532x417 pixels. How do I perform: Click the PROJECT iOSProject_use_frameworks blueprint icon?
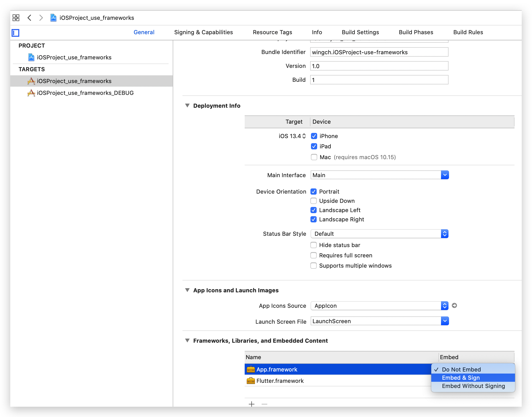[31, 57]
